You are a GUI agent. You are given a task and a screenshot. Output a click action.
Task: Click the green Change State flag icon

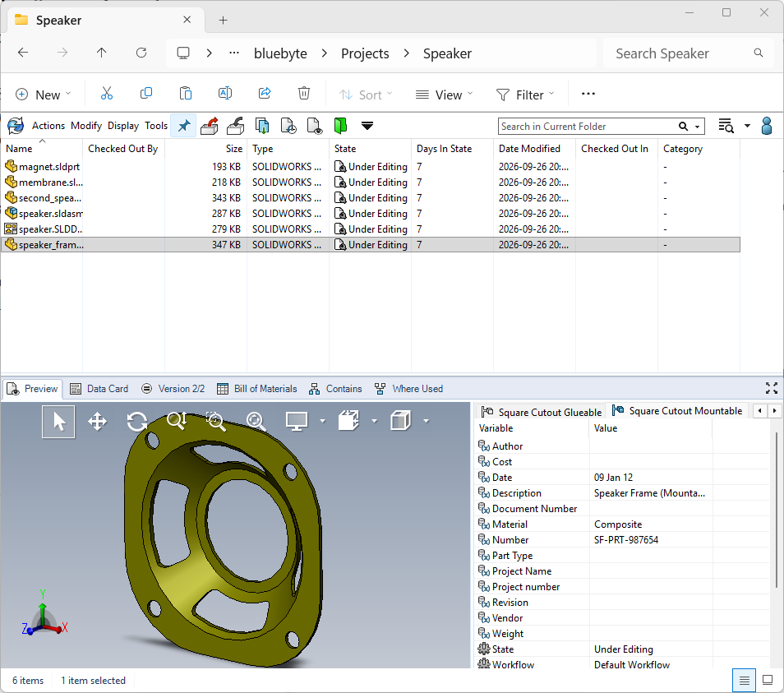point(340,126)
